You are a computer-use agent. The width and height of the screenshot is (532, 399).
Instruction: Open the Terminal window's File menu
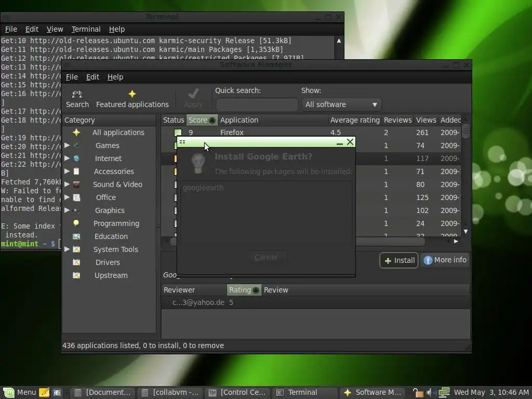tap(11, 29)
